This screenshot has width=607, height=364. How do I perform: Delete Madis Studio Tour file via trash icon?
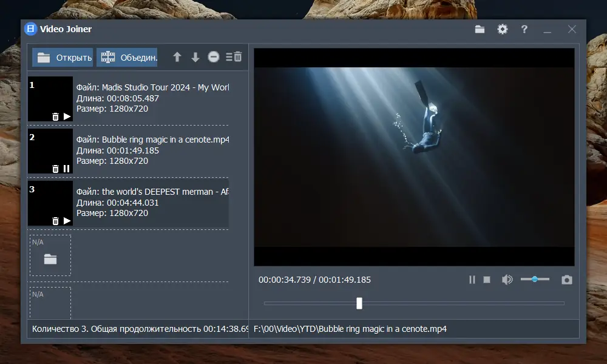coord(55,117)
